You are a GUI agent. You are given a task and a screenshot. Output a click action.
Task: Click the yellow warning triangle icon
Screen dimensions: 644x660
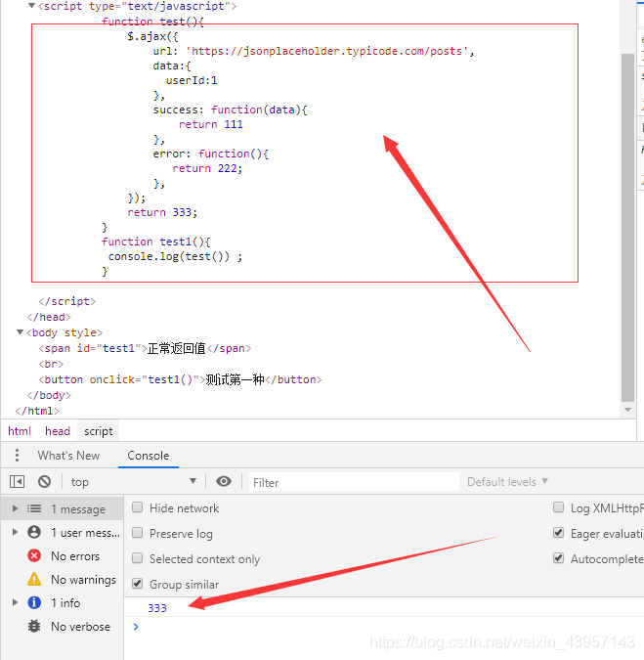(x=34, y=579)
